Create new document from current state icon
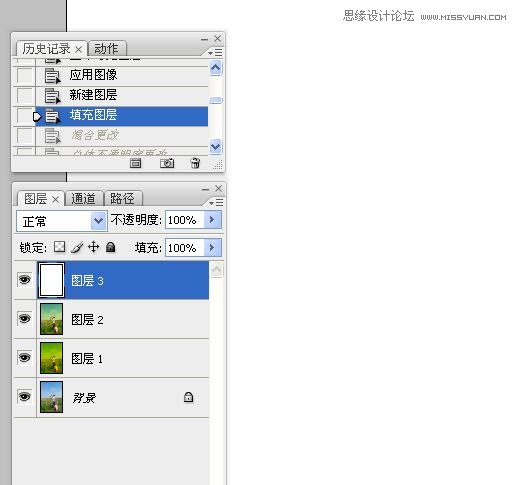 click(135, 163)
